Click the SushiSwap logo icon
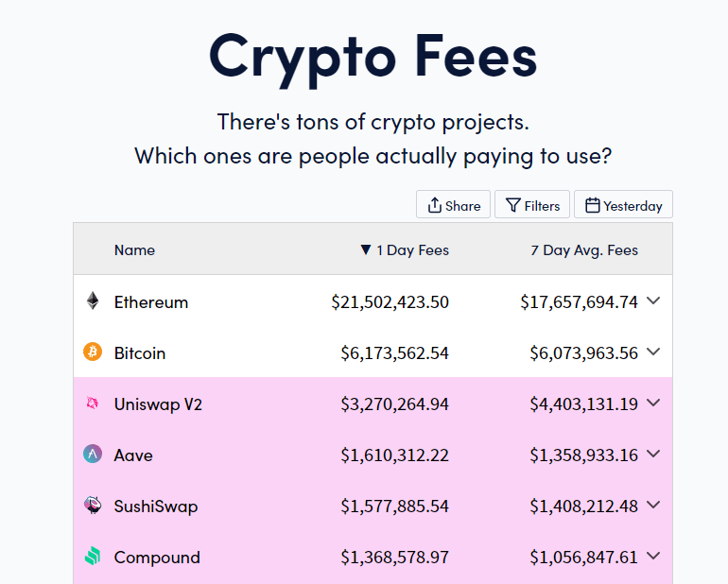The image size is (728, 584). 93,505
